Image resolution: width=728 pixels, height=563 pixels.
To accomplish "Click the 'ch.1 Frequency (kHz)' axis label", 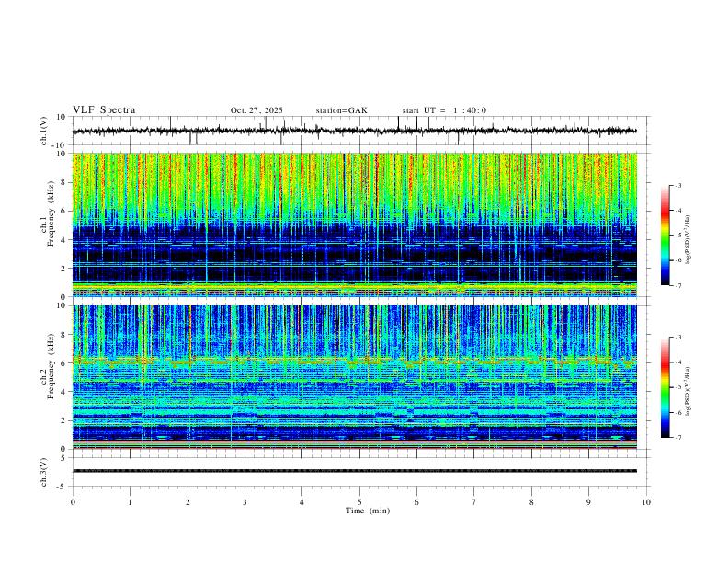I will [x=48, y=214].
